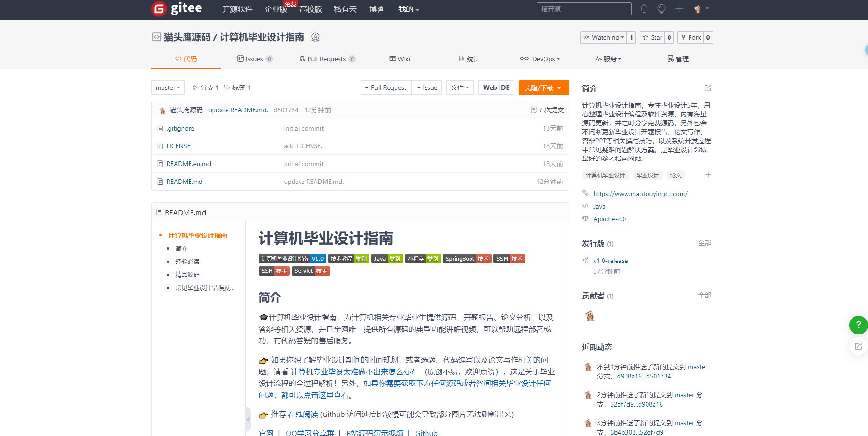Click 全部 beside 贡献者

tap(705, 295)
